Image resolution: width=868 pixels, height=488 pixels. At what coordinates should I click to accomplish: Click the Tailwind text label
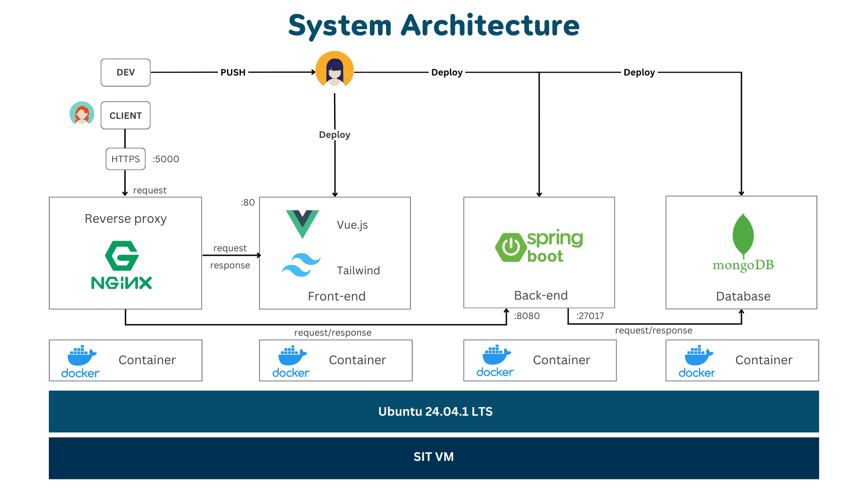click(x=359, y=270)
